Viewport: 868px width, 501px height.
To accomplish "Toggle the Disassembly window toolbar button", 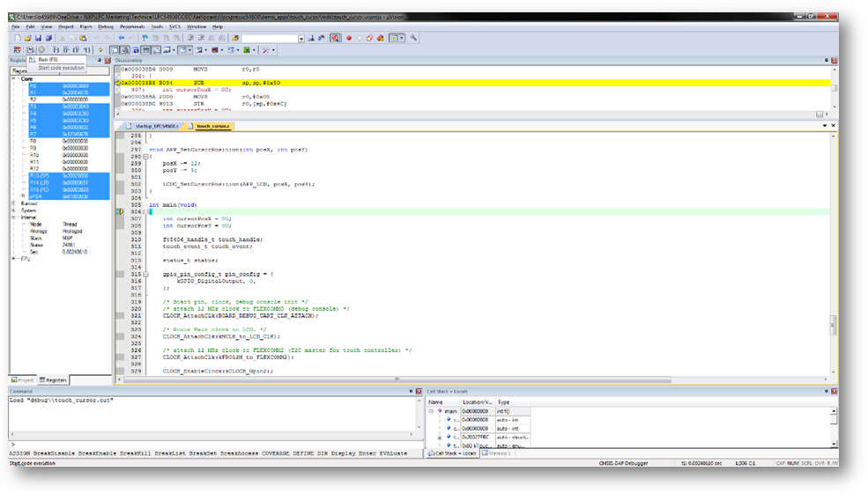I will [126, 50].
